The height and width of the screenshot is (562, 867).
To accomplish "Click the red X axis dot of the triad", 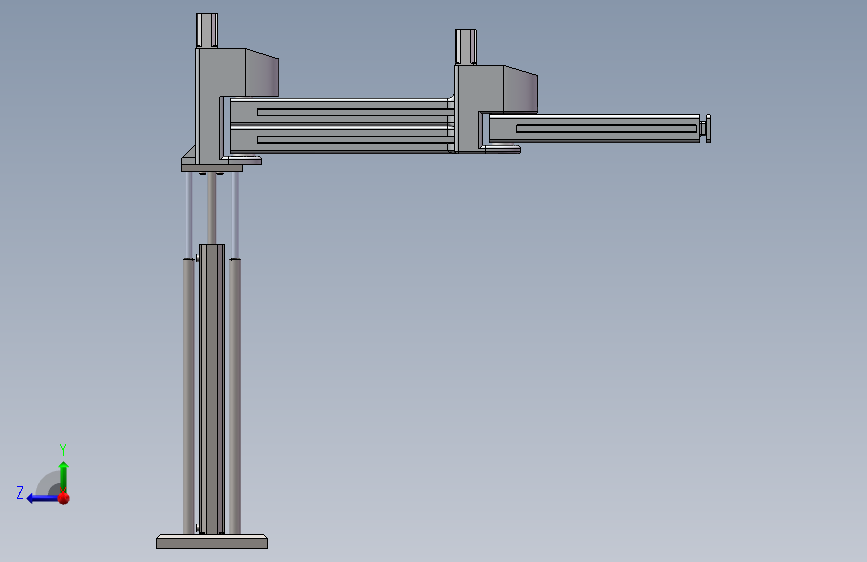I will coord(64,498).
